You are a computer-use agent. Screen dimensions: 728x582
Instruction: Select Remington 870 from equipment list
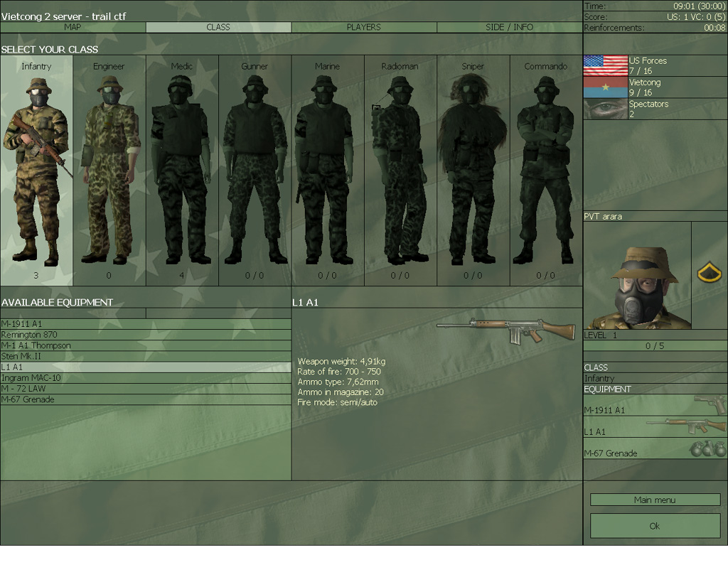[x=146, y=335]
